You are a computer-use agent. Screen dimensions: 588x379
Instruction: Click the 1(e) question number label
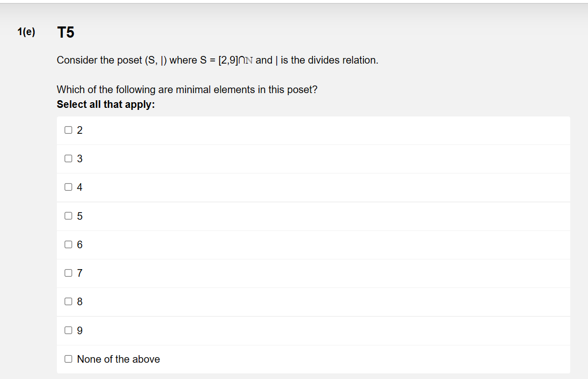click(x=26, y=32)
